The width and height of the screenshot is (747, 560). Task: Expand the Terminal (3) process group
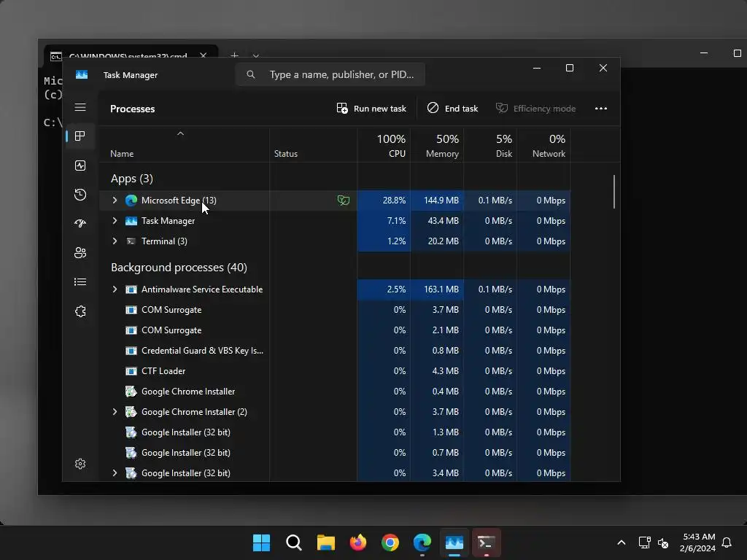pos(115,241)
